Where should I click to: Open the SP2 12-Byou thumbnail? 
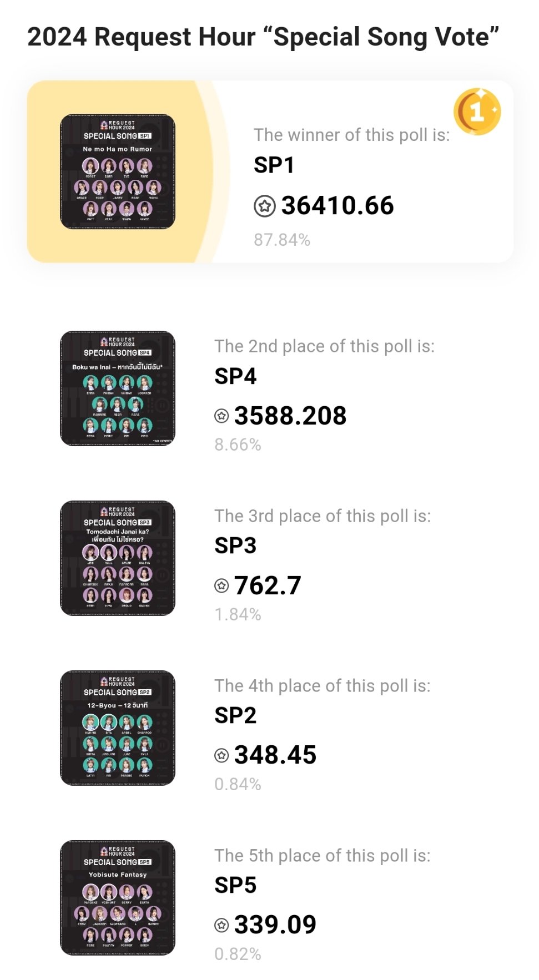pyautogui.click(x=118, y=728)
